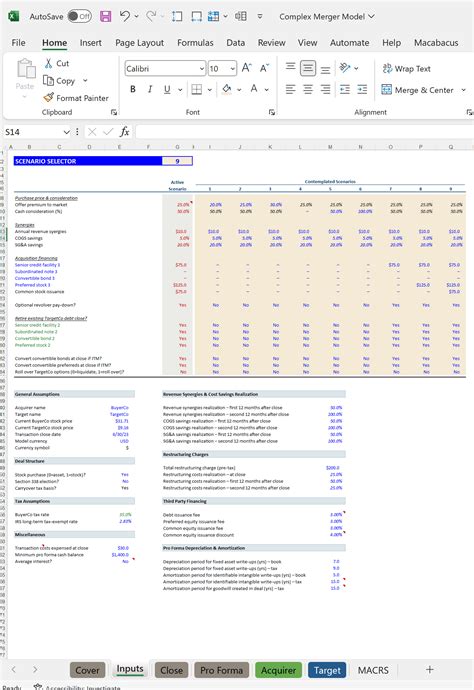
Task: Click the Align Right icon
Action: [325, 90]
